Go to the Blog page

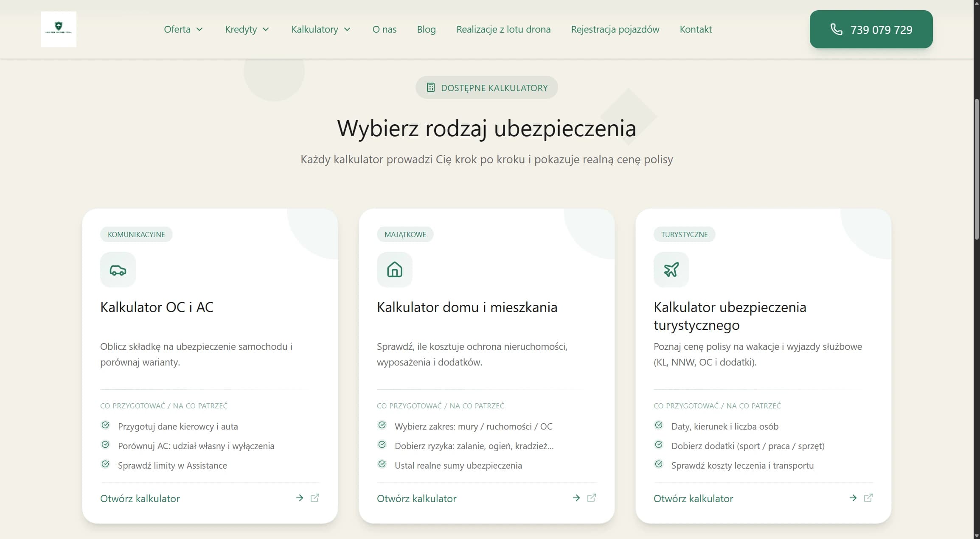[426, 29]
